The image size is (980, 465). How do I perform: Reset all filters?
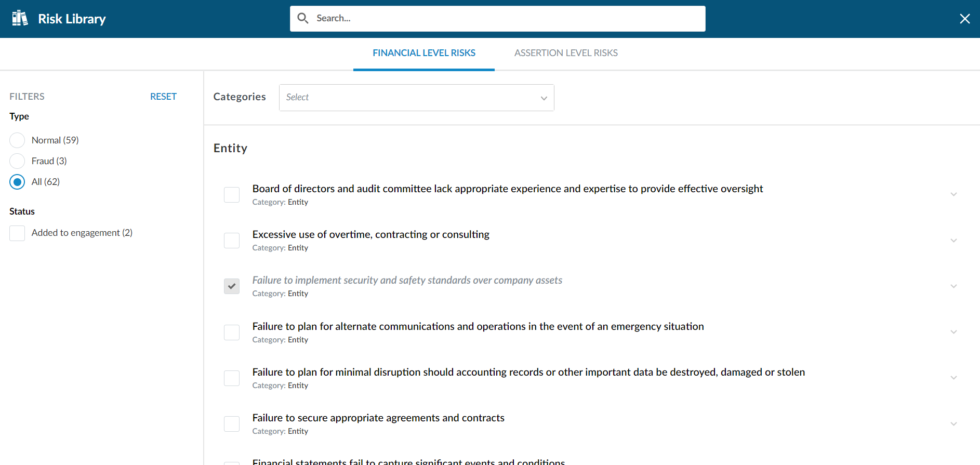[x=163, y=97]
